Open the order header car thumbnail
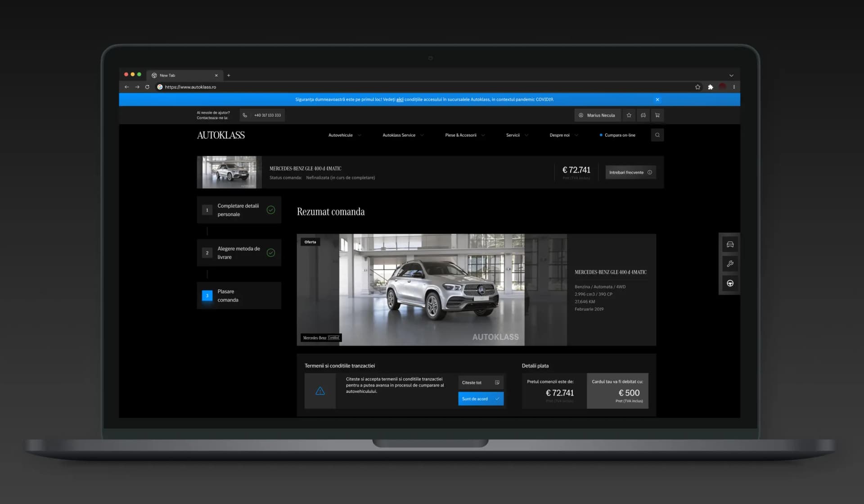The height and width of the screenshot is (504, 864). pyautogui.click(x=229, y=172)
